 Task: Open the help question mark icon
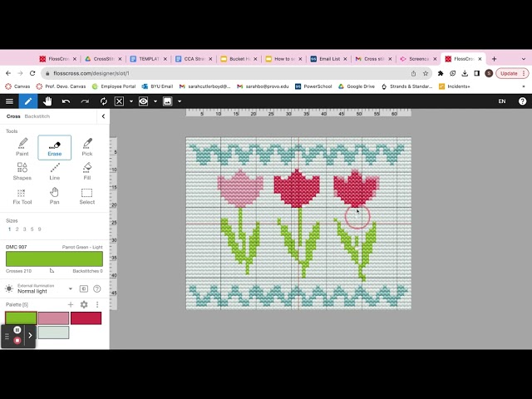coord(522,101)
